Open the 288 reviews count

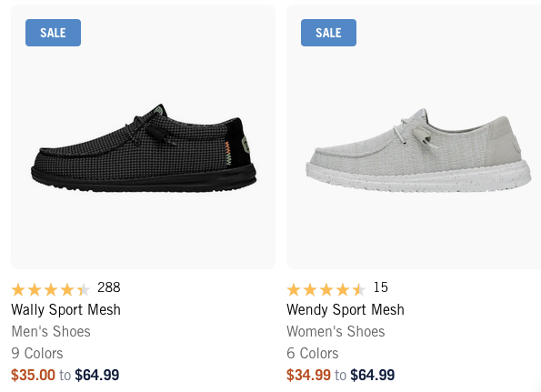(109, 287)
